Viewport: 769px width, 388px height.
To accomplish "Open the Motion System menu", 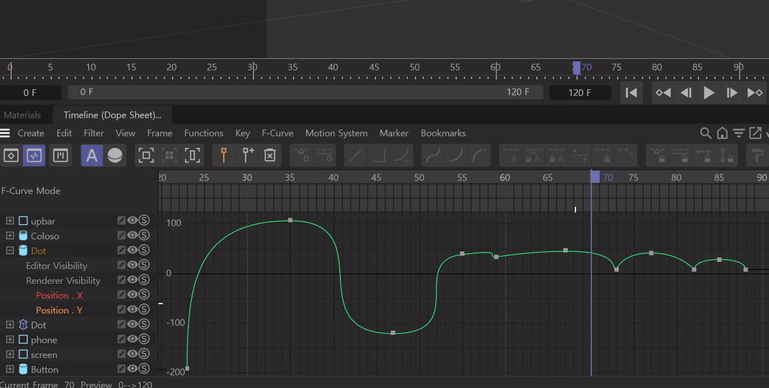I will pos(336,133).
